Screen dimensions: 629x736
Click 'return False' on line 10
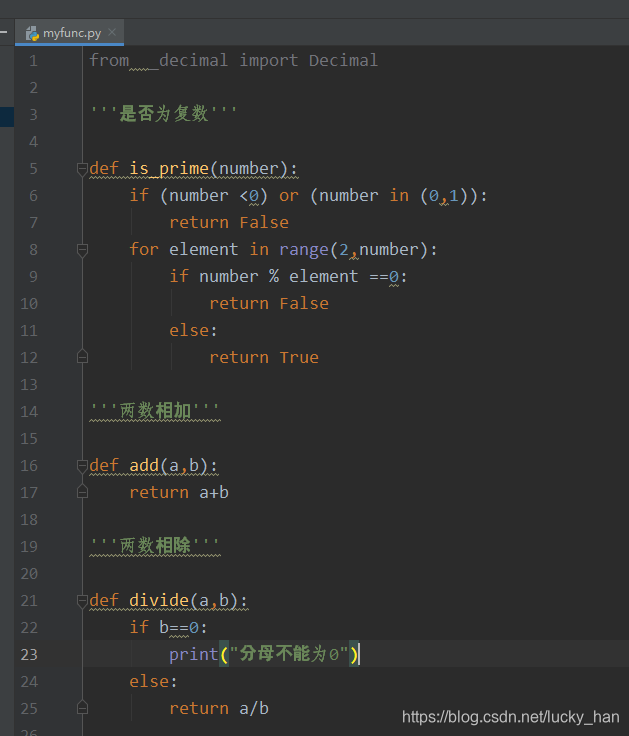tap(269, 304)
